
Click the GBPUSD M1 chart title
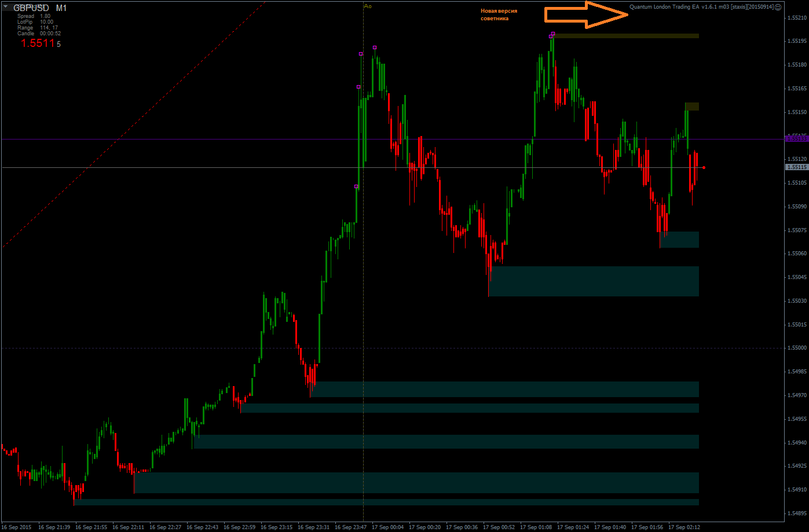[x=40, y=8]
